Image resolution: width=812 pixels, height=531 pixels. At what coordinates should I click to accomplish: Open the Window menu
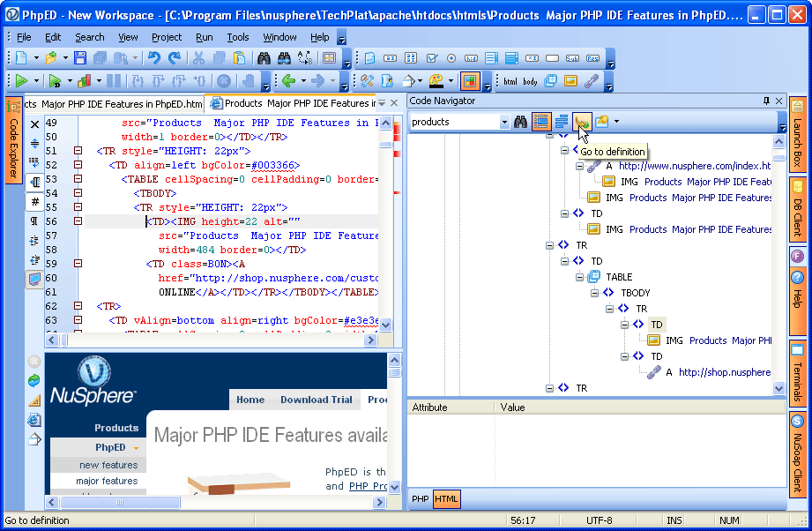point(279,37)
